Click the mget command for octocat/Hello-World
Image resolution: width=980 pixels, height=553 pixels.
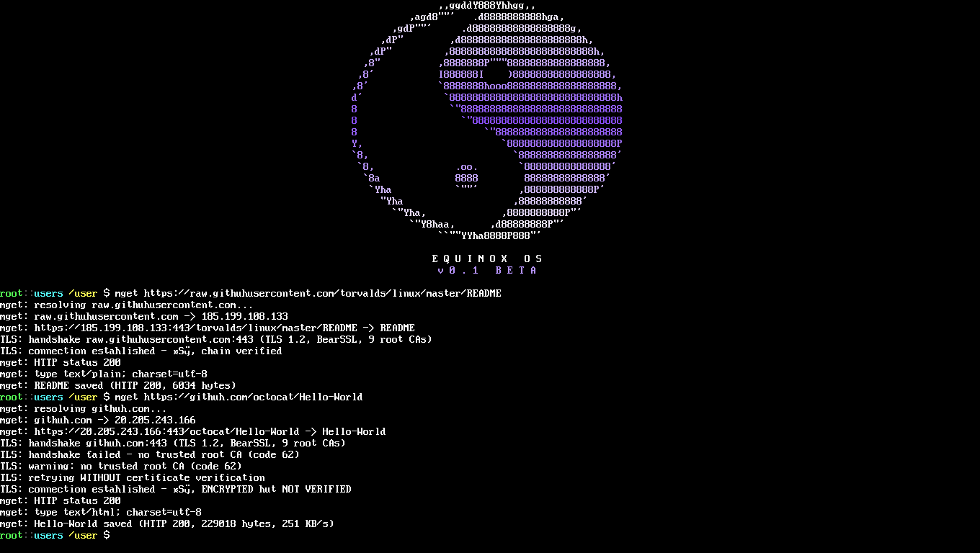point(239,397)
